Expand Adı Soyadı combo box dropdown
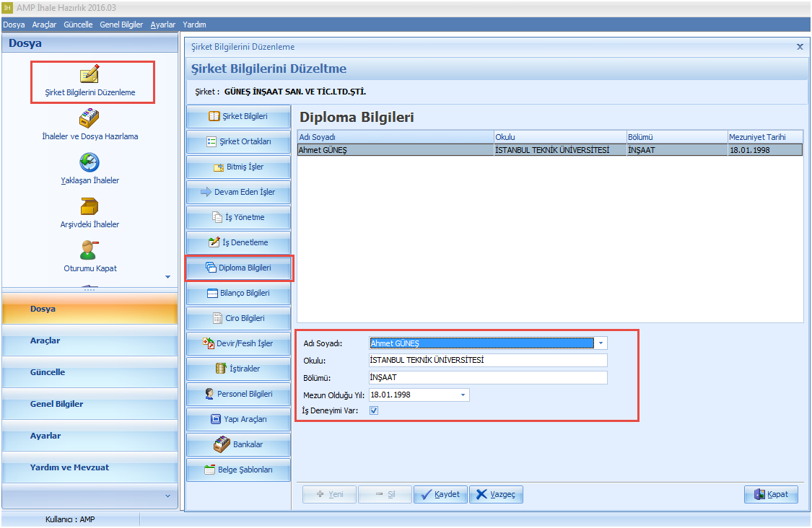The height and width of the screenshot is (528, 812). tap(601, 343)
